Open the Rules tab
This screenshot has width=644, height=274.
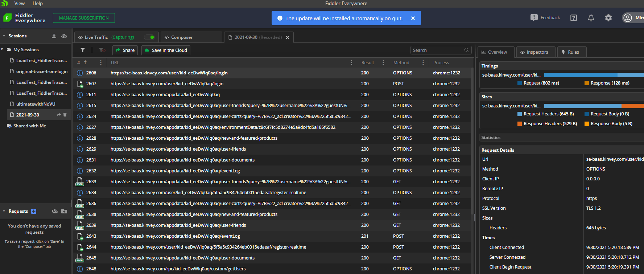571,52
